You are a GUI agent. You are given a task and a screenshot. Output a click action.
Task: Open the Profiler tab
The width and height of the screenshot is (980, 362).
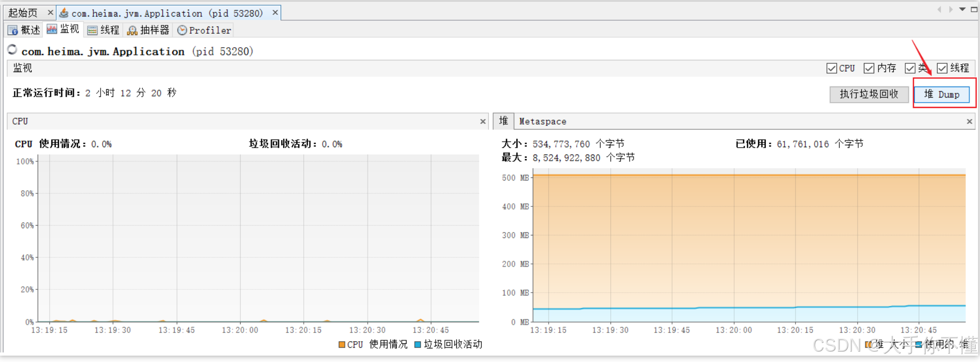click(204, 30)
